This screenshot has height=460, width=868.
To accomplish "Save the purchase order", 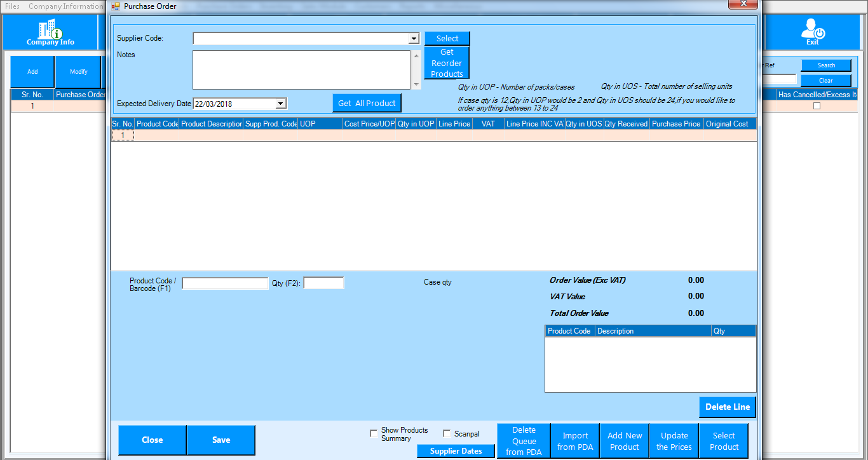I will pos(221,440).
